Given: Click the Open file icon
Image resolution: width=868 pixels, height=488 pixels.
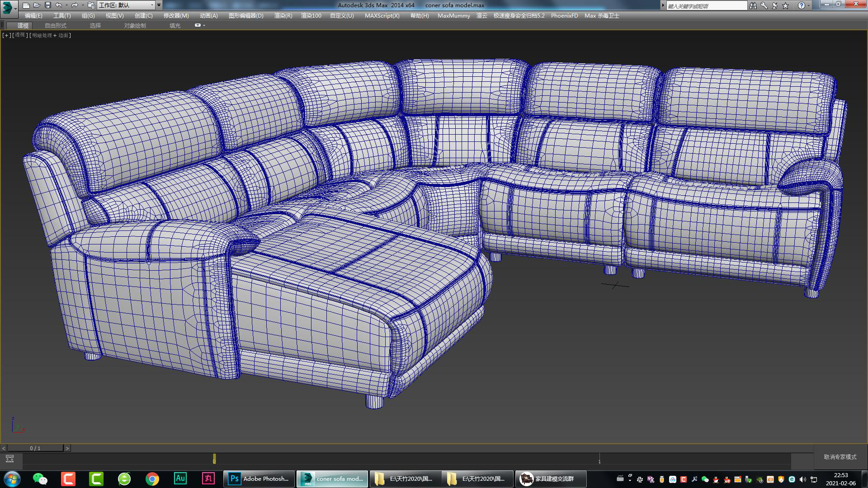Looking at the screenshot, I should coord(37,5).
